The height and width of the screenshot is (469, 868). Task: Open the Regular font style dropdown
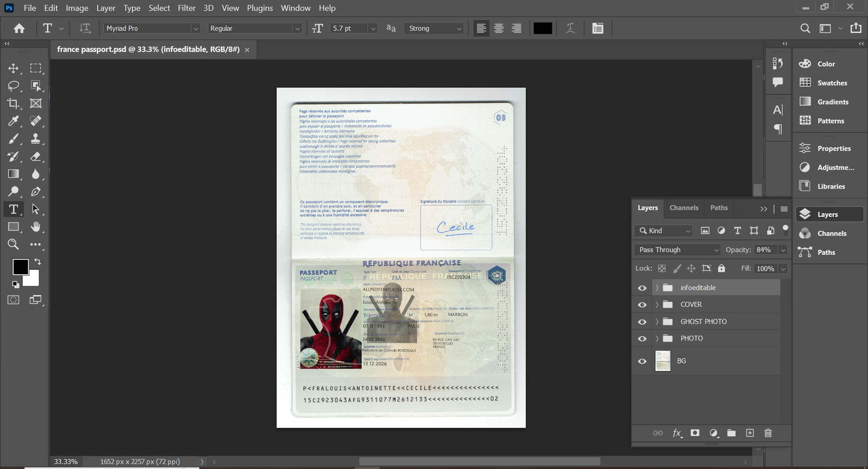pos(297,29)
